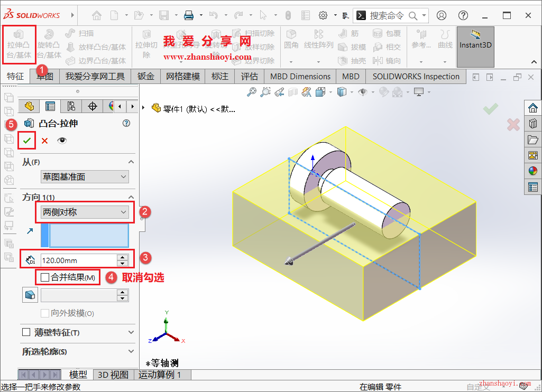Click the 抽壳 shell tool icon
This screenshot has height=392, width=542.
[x=342, y=60]
